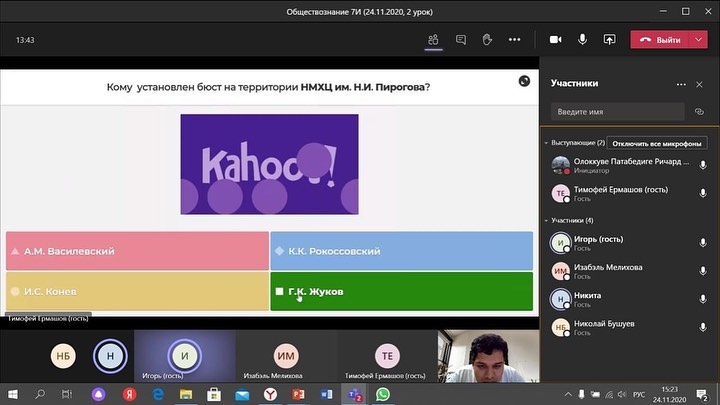
Task: Click Отключить все микрофоны button
Action: click(x=657, y=143)
